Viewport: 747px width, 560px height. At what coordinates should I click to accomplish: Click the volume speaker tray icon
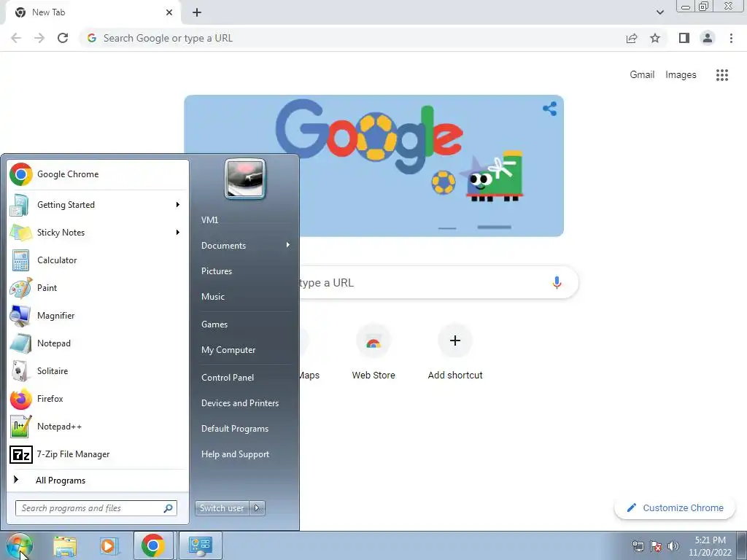(x=673, y=546)
